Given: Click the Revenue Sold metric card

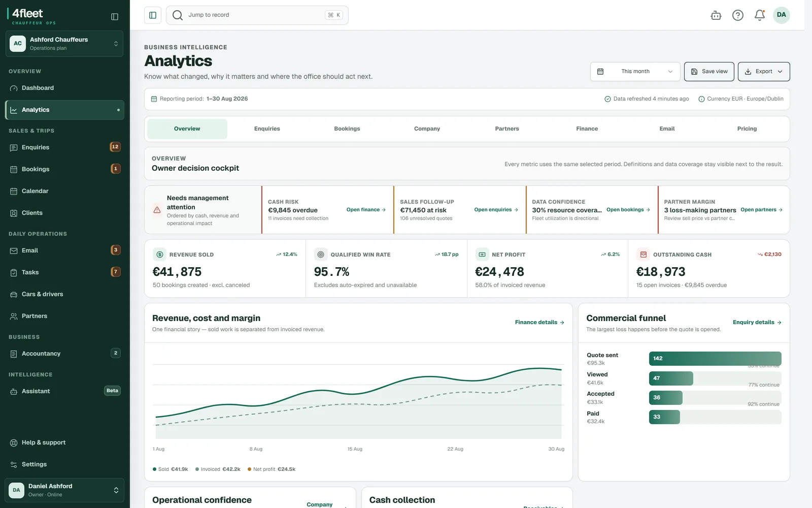Looking at the screenshot, I should [225, 269].
